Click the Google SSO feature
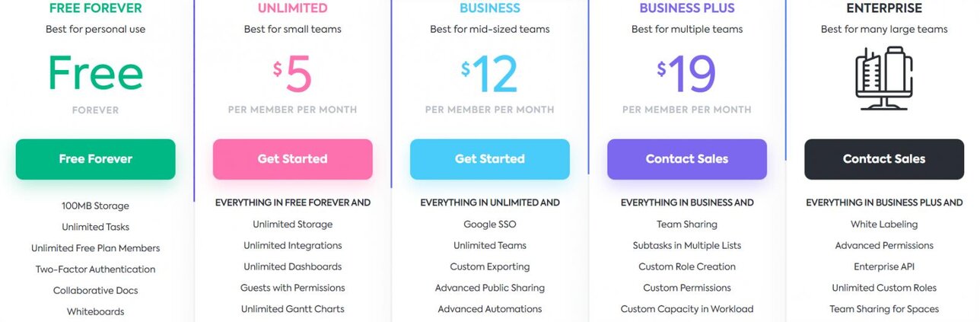The image size is (980, 322). tap(489, 225)
